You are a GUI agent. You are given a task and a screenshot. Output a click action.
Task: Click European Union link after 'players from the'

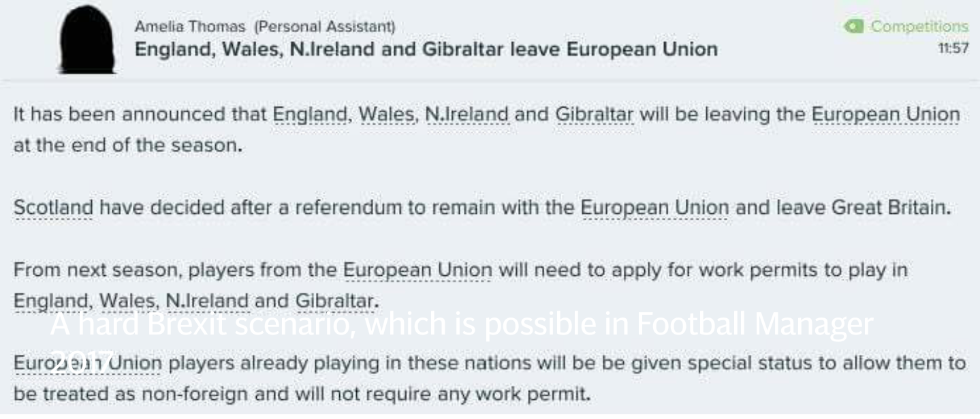coord(417,270)
